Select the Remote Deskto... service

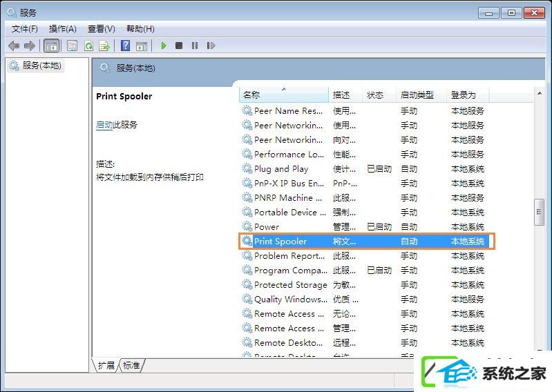[x=364, y=343]
